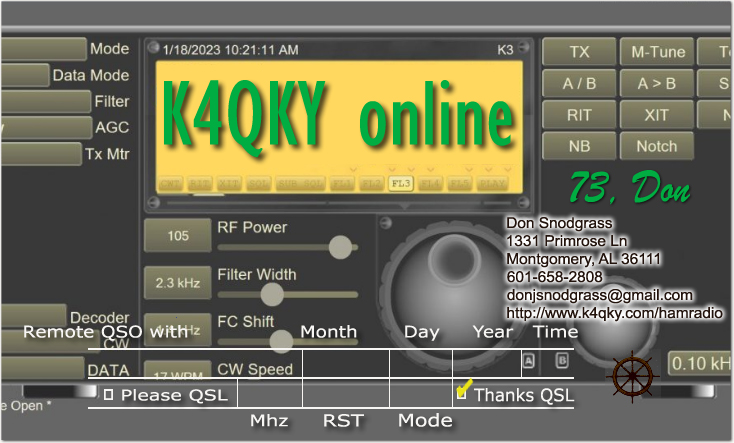Open the Mode dropdown
The image size is (734, 443).
(x=44, y=49)
